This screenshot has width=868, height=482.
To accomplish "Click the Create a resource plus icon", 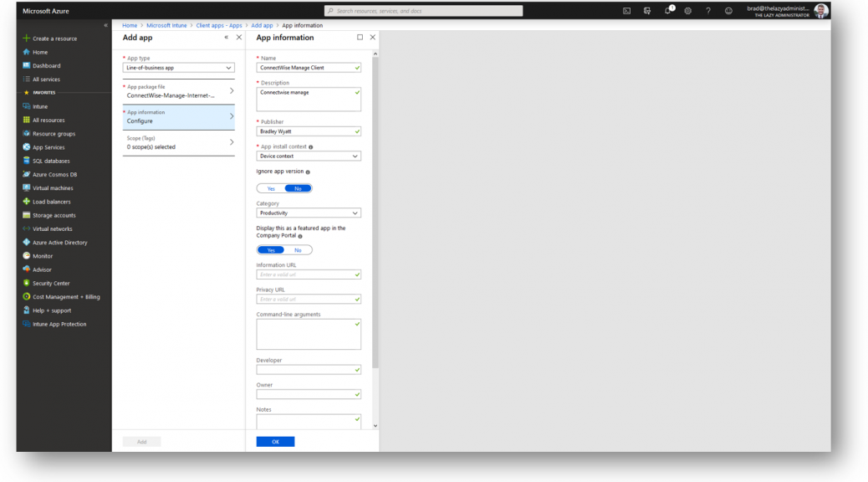I will (x=26, y=38).
